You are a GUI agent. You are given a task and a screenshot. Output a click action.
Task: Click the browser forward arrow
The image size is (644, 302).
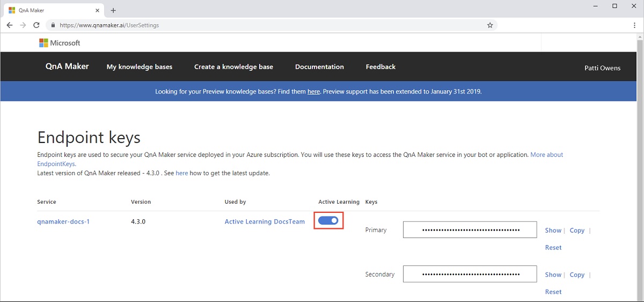(x=23, y=25)
